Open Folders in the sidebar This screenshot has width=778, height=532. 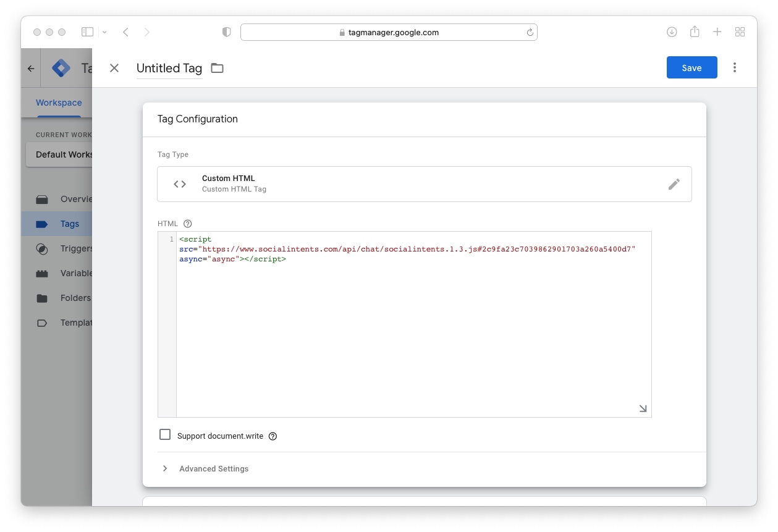point(57,298)
